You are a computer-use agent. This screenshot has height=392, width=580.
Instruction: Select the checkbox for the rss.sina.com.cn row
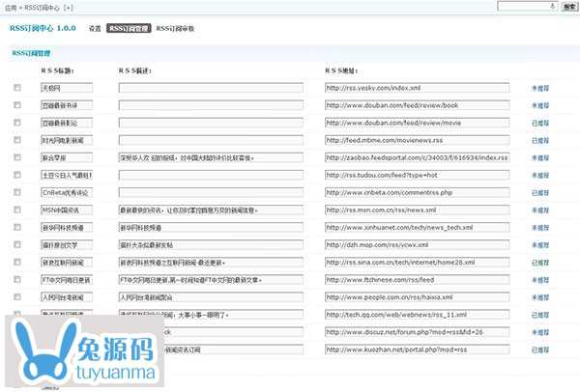[17, 262]
